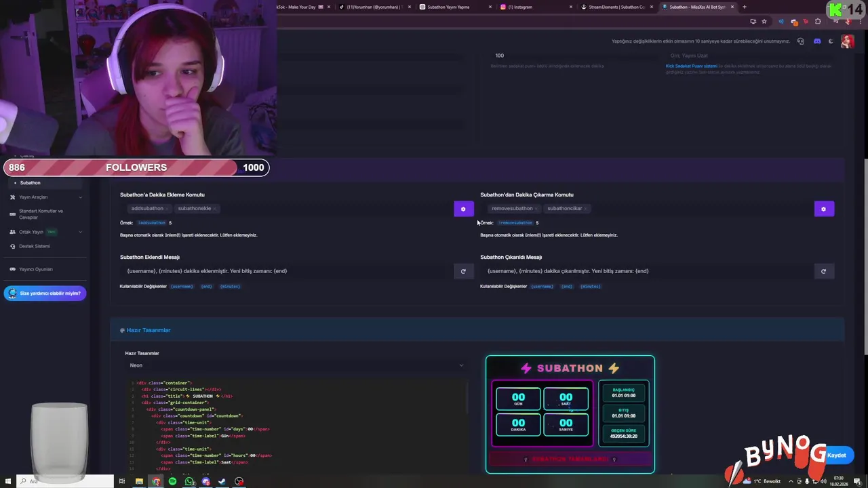Viewport: 868px width, 488px height.
Task: Click the Yayıncı Oyunları gamepad icon
Action: [x=13, y=269]
